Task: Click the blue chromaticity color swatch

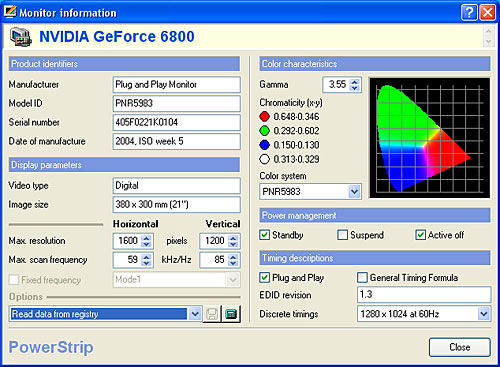Action: 264,145
